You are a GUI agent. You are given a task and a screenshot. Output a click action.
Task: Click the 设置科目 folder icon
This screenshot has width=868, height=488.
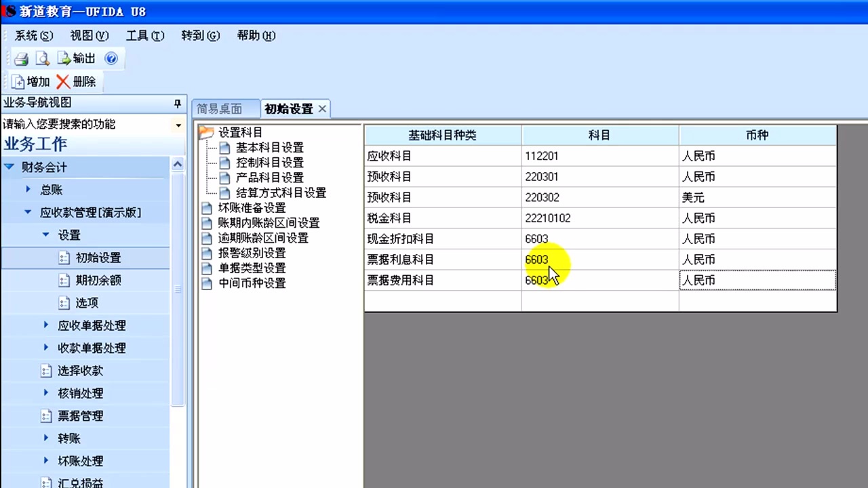coord(206,133)
